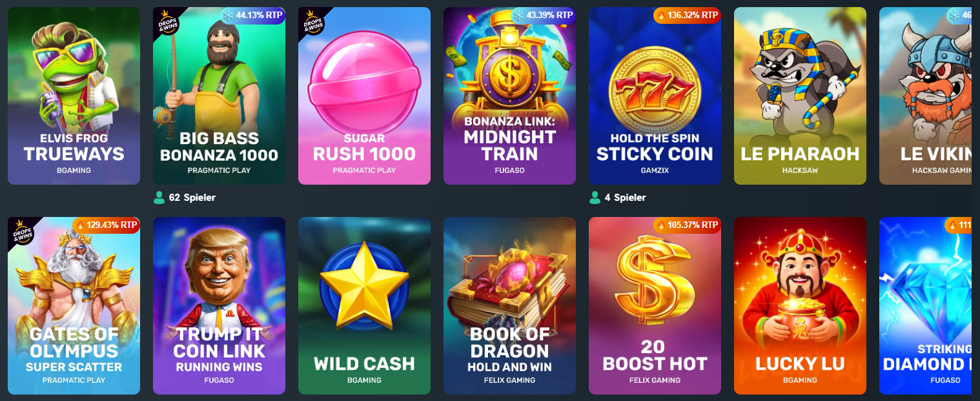
Task: Click the 129.43% RTP fire badge
Action: [x=106, y=225]
